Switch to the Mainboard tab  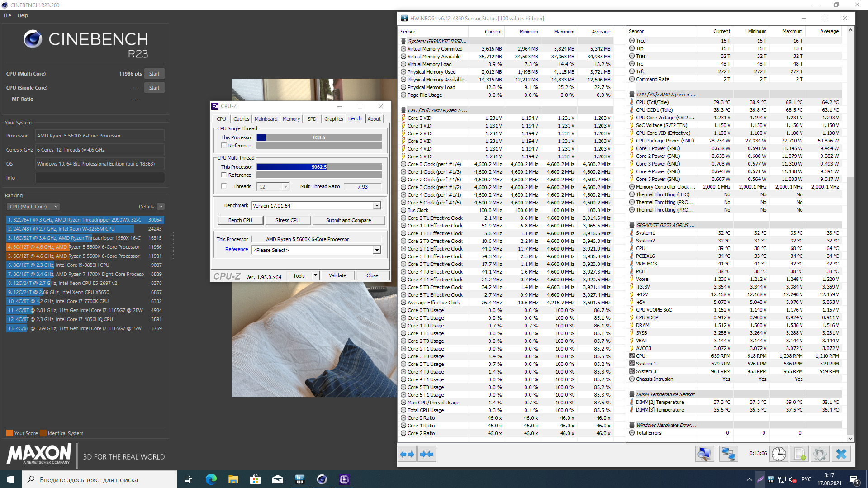click(266, 119)
